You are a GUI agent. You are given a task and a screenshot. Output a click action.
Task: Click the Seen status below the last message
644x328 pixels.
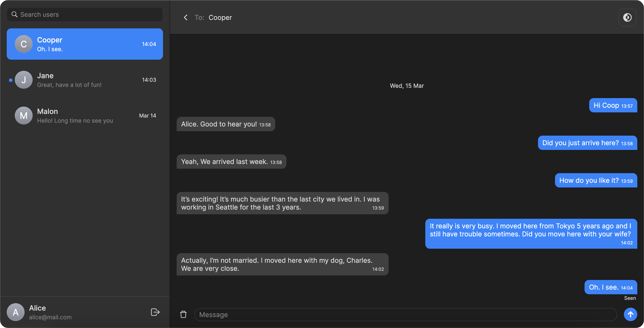(x=630, y=298)
